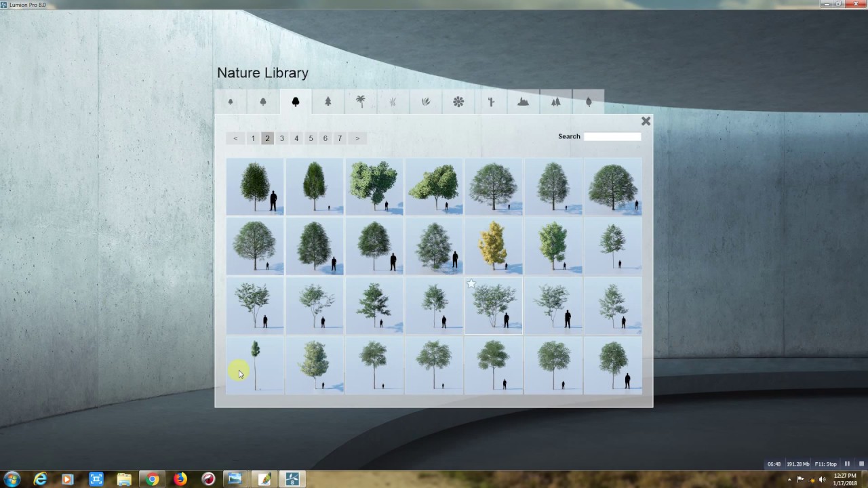868x488 pixels.
Task: Go to previous library page arrow
Action: (235, 138)
